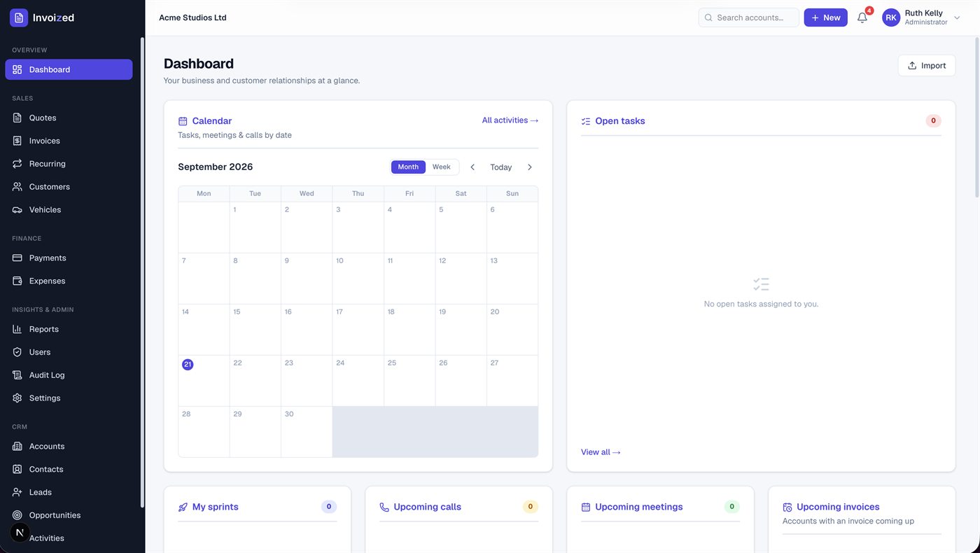This screenshot has height=553, width=980.
Task: Click the Upcoming invoices heading
Action: click(x=838, y=507)
